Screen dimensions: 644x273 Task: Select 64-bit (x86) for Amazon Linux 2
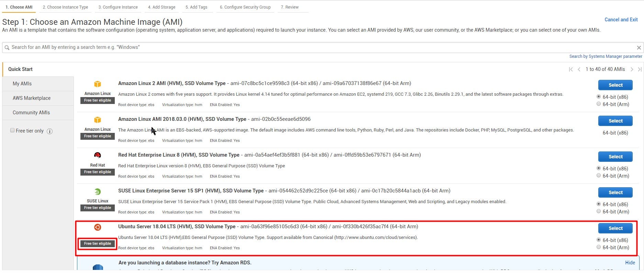pos(599,97)
